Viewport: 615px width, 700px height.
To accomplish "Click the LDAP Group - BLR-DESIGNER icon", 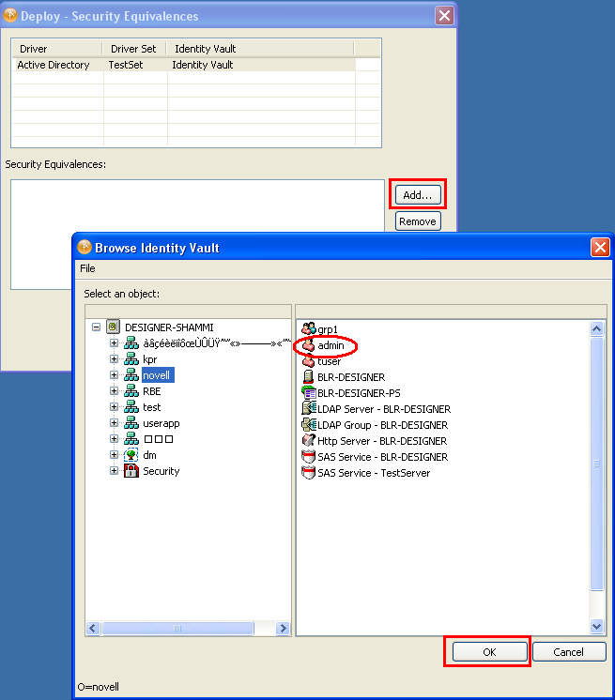I will pyautogui.click(x=309, y=424).
